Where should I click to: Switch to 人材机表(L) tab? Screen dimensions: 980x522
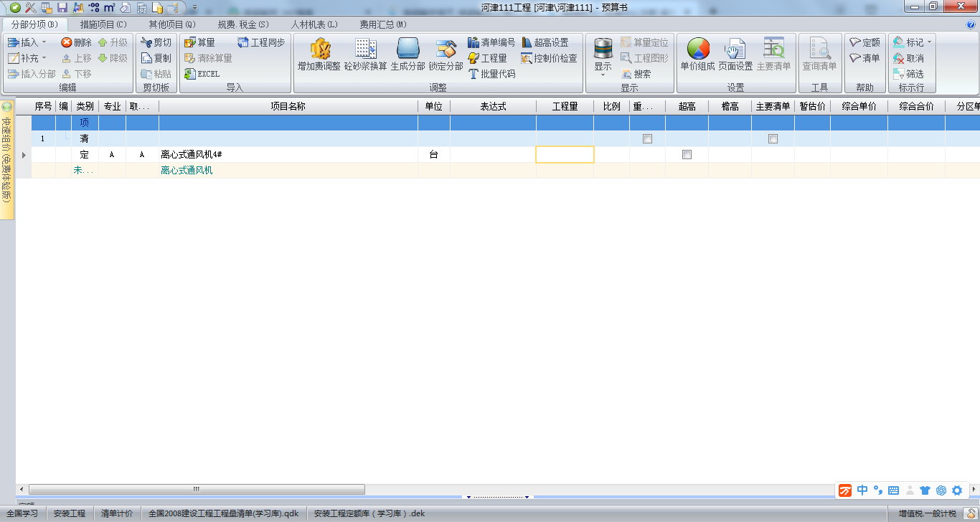coord(314,24)
